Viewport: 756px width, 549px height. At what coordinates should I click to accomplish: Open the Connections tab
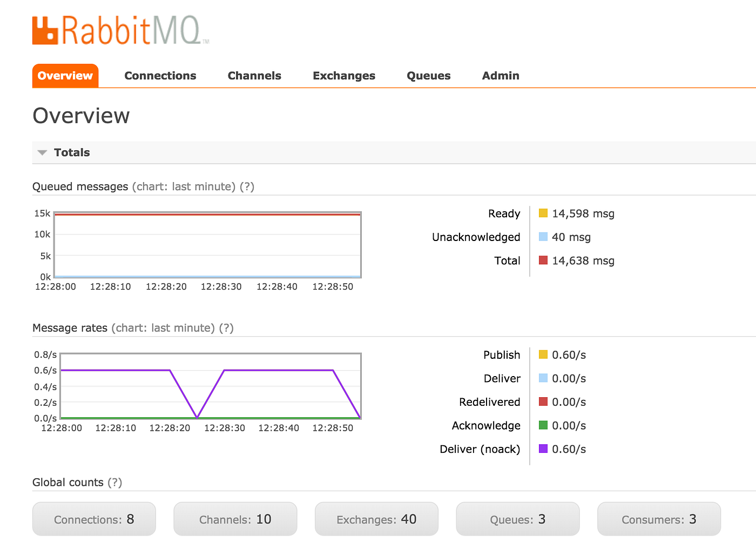[x=160, y=76]
